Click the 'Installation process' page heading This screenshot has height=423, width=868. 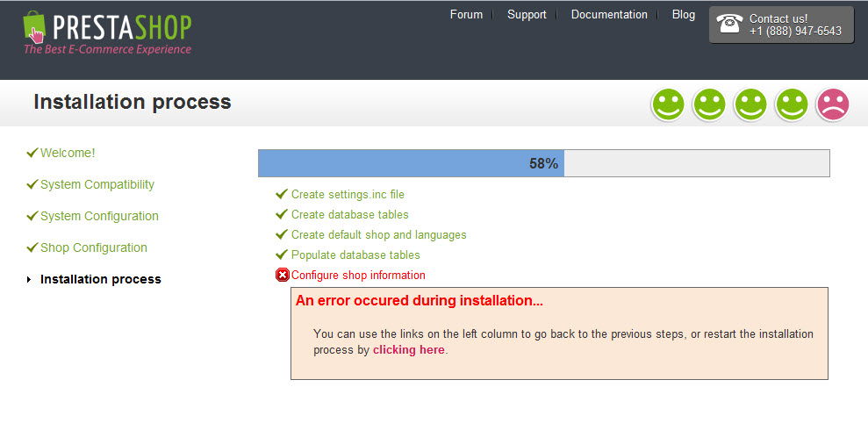tap(133, 102)
